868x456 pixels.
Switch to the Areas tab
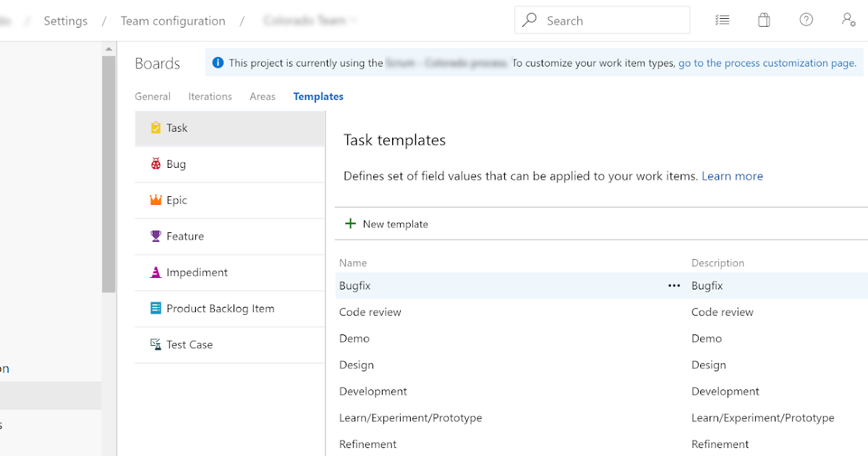[263, 96]
